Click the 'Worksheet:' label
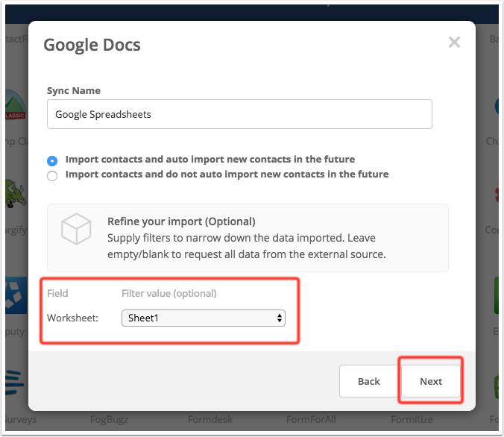Screen dimensions: 504x437 72,318
